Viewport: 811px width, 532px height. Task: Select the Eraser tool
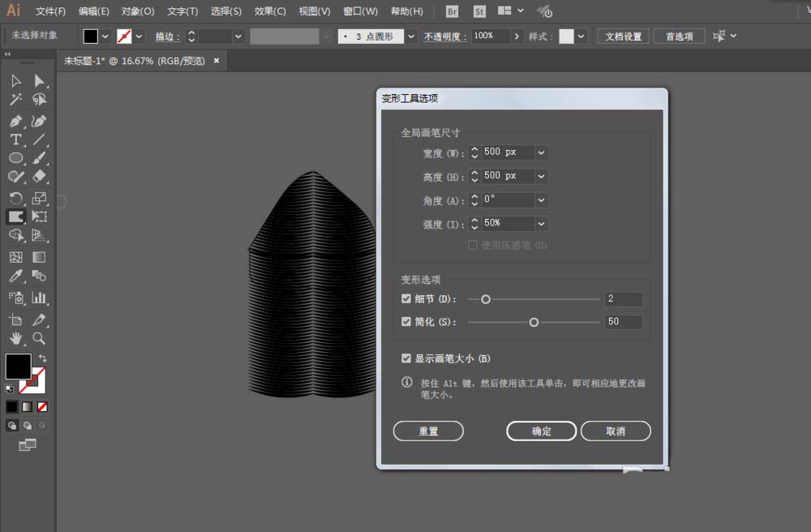click(39, 178)
